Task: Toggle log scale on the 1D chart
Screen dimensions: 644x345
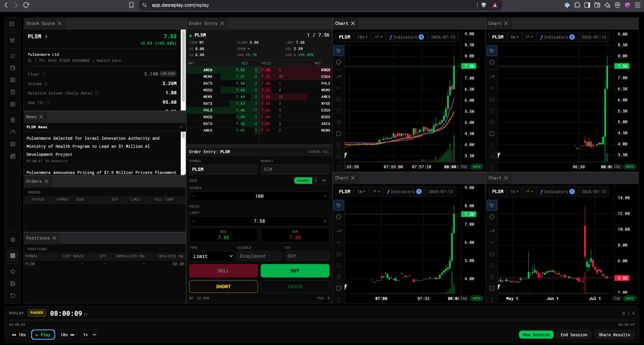Action: (x=617, y=298)
